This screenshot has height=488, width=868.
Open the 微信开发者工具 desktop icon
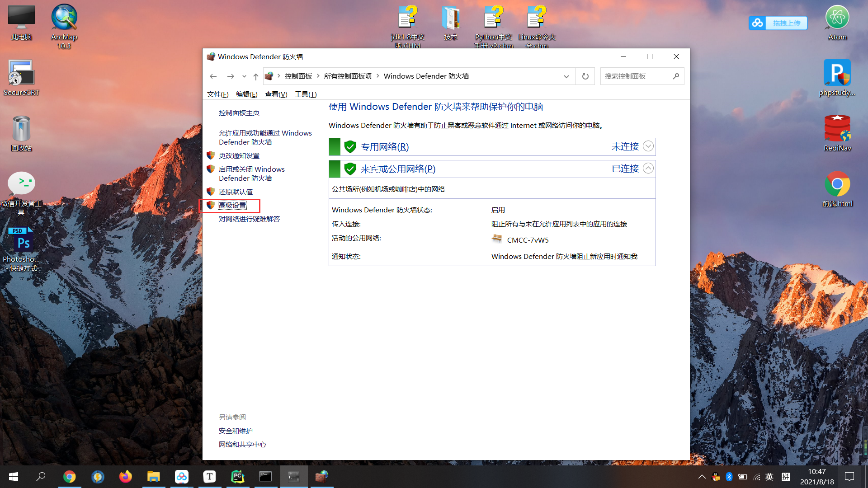click(x=21, y=183)
